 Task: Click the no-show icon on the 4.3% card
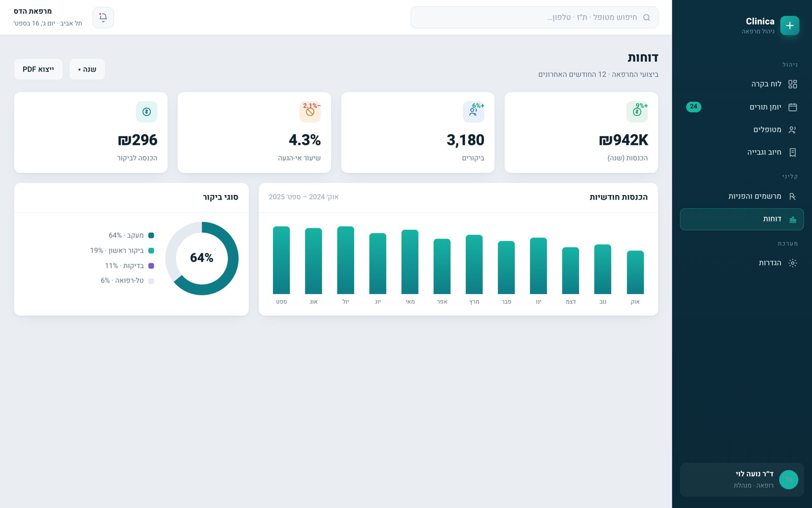click(310, 112)
